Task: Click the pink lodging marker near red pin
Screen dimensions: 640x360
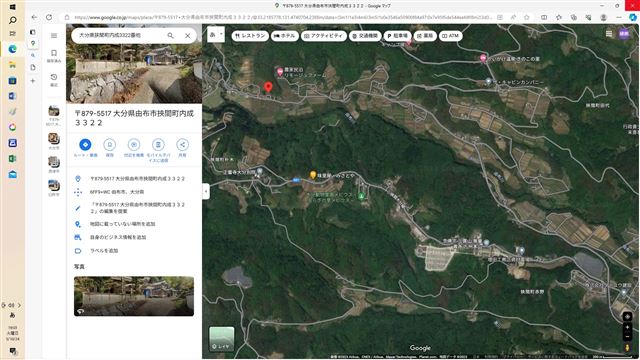Action: [280, 72]
